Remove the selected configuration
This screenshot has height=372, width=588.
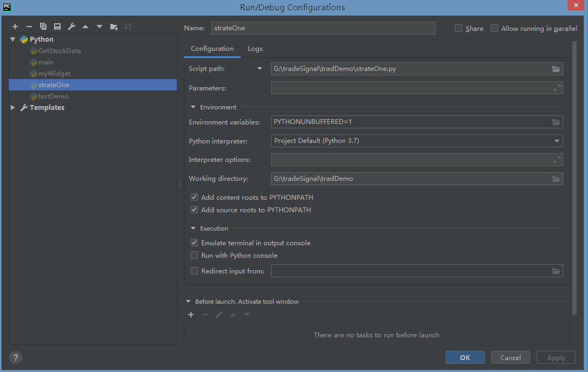29,27
